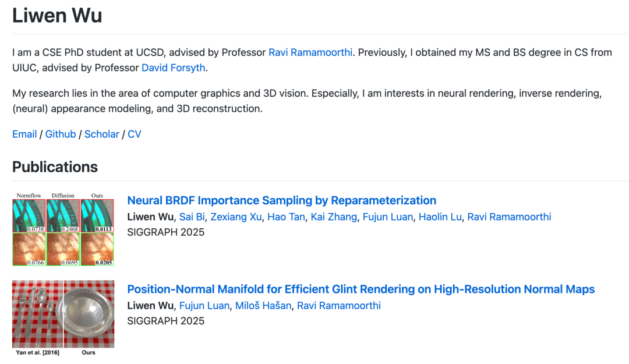
Task: Click Ravi Ramamoorthi in glint paper authors
Action: point(338,305)
